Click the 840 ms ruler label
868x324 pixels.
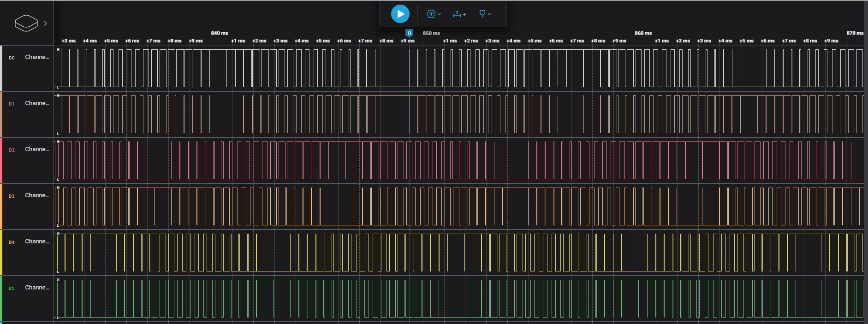(220, 33)
